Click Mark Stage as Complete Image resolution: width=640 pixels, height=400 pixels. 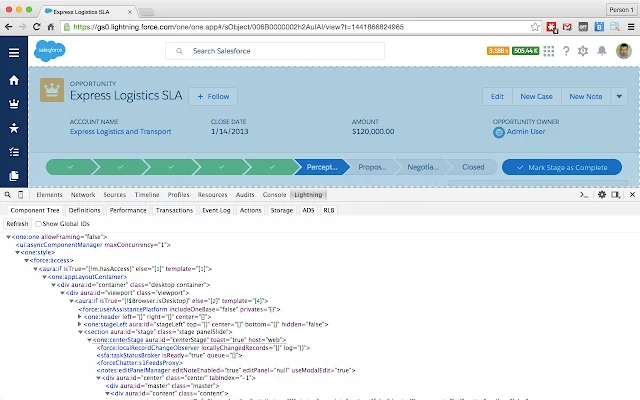pos(562,167)
